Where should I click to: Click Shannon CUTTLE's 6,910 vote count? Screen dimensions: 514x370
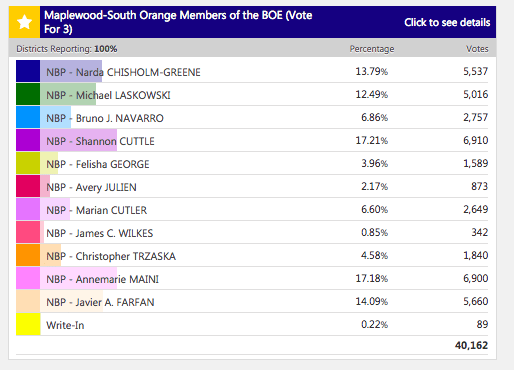[x=476, y=140]
